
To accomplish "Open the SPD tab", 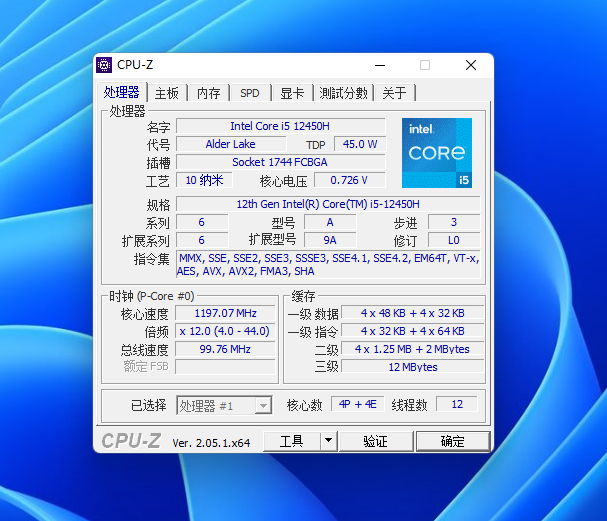I will coord(250,93).
